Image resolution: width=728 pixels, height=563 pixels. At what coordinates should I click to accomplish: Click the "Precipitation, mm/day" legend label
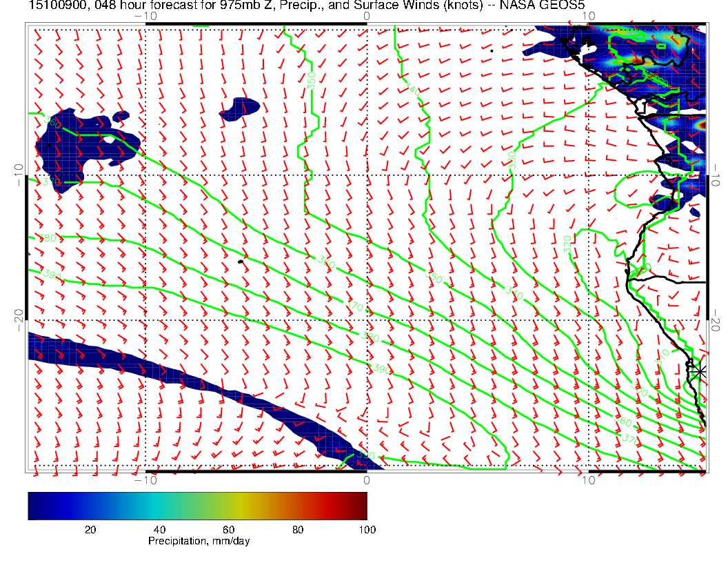tap(199, 541)
